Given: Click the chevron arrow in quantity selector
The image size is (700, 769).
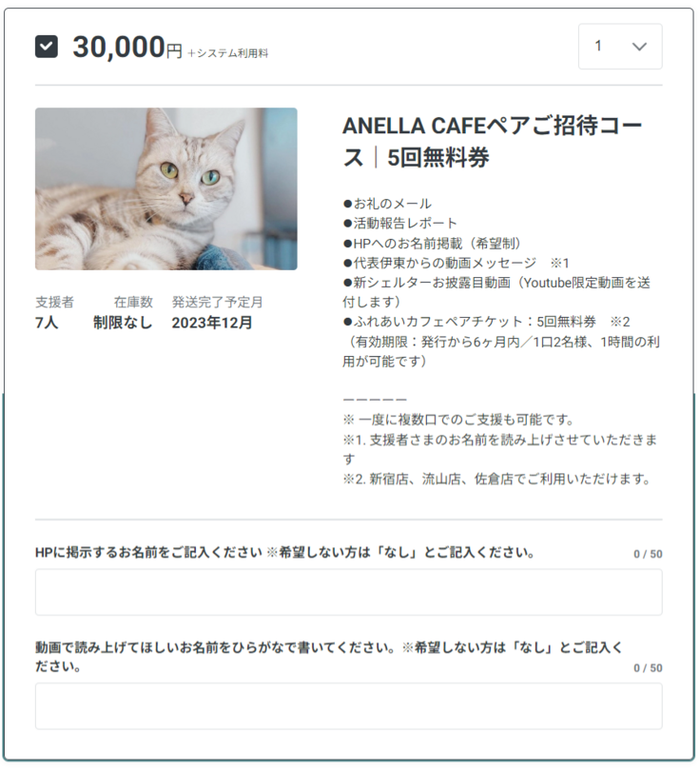Looking at the screenshot, I should (x=639, y=47).
